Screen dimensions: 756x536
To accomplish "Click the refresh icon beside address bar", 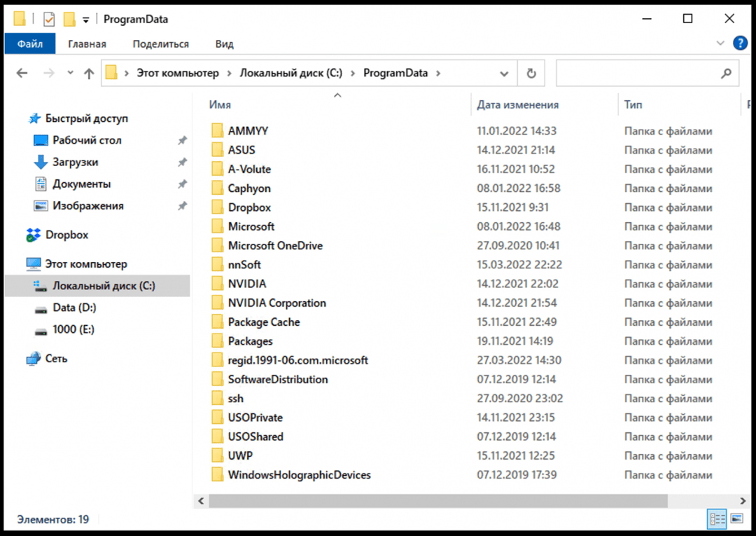I will tap(531, 74).
